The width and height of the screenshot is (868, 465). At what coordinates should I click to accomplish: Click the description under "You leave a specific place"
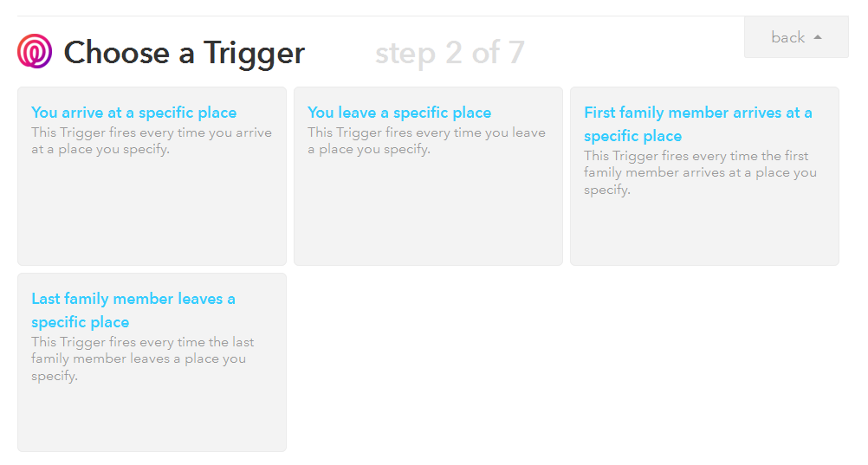tap(426, 141)
